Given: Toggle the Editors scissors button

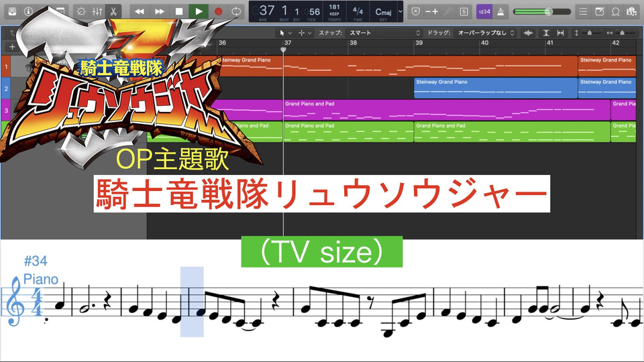Looking at the screenshot, I should (x=113, y=11).
